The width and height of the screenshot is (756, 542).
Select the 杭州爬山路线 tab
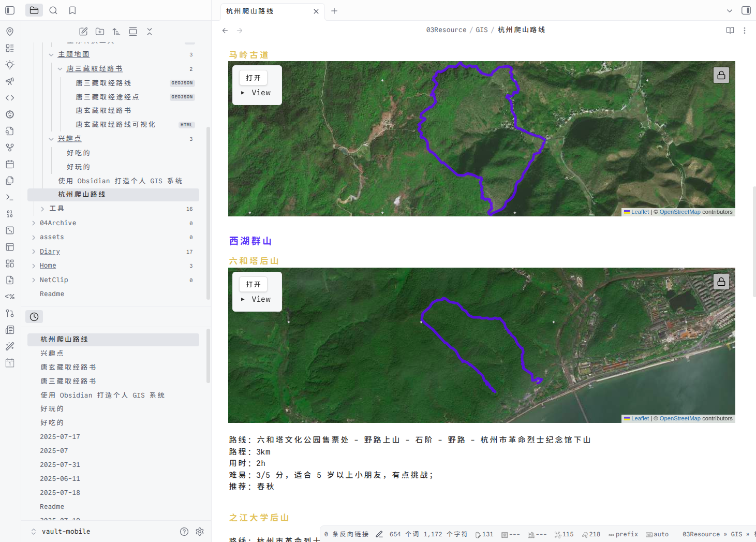(266, 11)
